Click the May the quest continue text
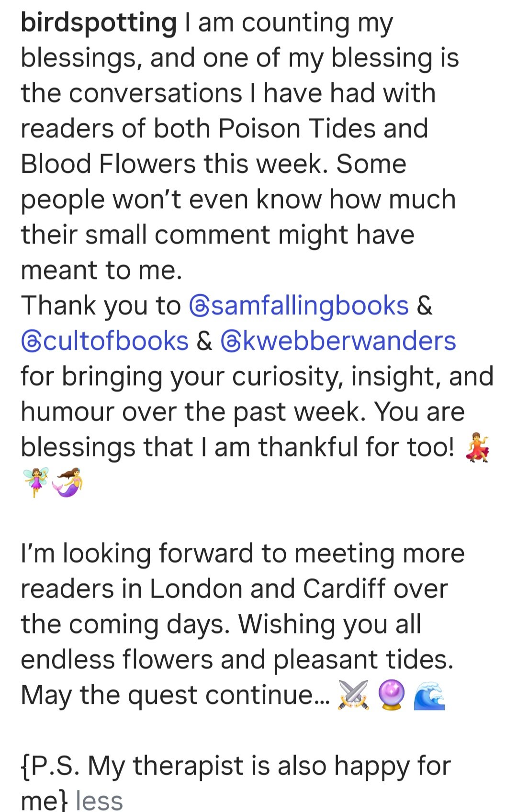 pos(176,695)
